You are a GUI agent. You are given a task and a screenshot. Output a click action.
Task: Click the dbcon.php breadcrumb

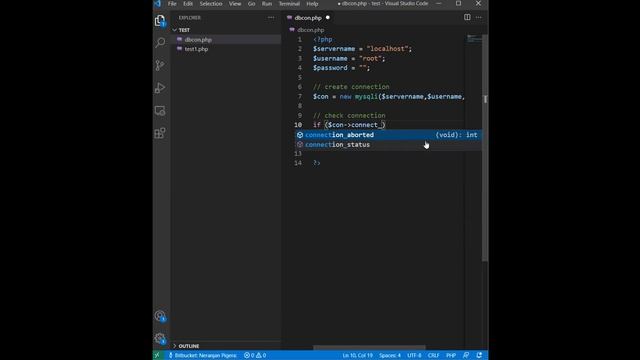(311, 30)
